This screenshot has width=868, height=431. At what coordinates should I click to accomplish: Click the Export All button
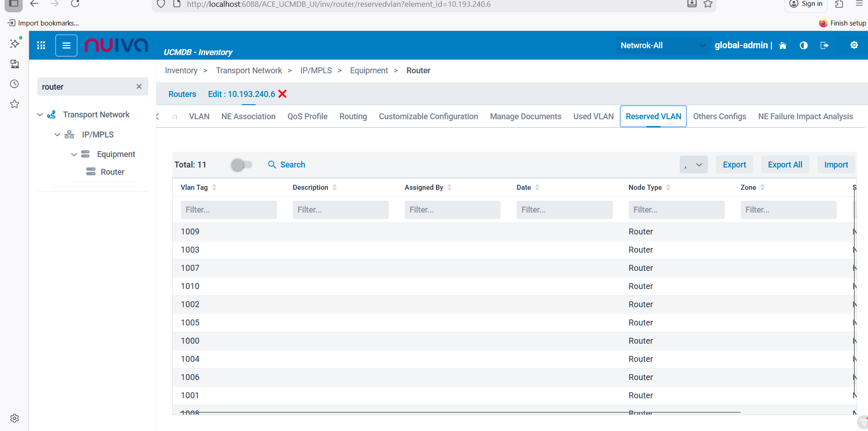click(x=785, y=165)
